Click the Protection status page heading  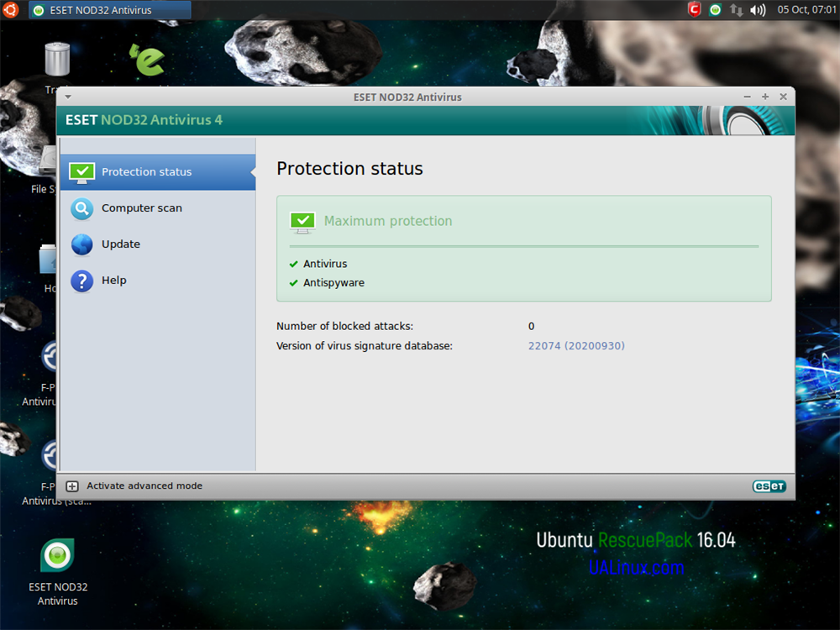point(349,169)
